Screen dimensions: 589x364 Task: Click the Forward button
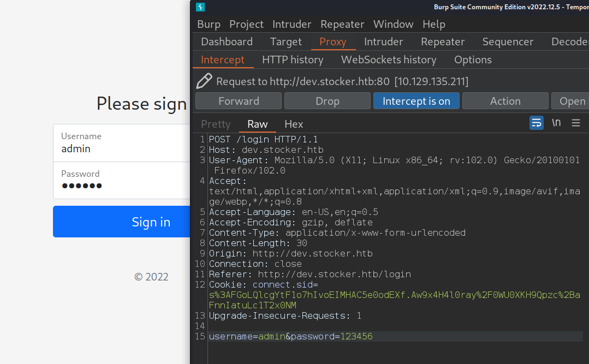[x=239, y=101]
